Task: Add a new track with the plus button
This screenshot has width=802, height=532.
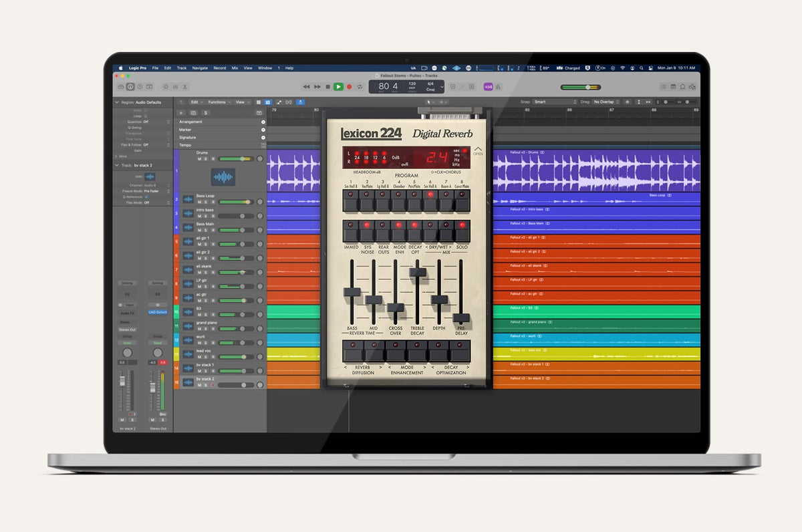Action: click(x=181, y=113)
